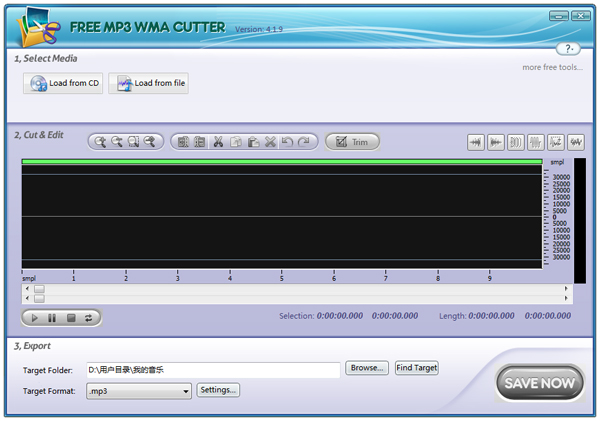Click the zoom out magnifier icon
The image size is (600, 421).
tap(117, 142)
